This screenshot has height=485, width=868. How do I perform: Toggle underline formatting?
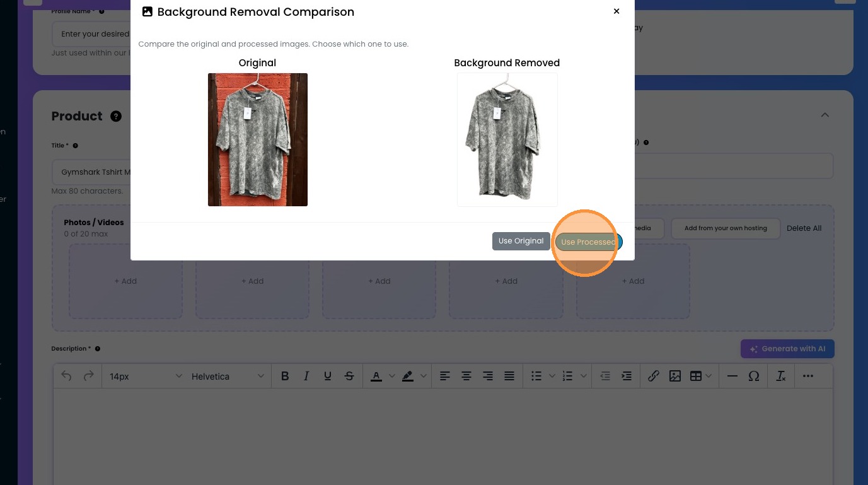328,376
